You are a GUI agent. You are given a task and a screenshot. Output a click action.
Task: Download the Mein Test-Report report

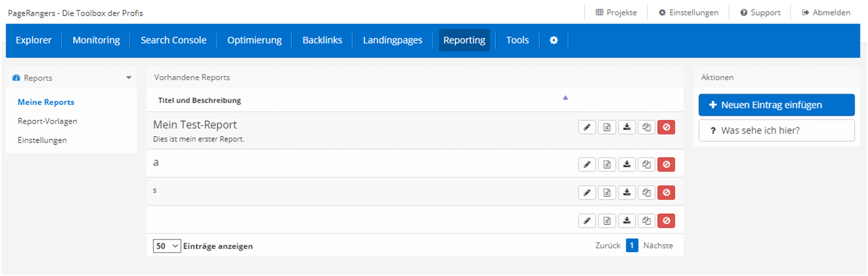626,127
